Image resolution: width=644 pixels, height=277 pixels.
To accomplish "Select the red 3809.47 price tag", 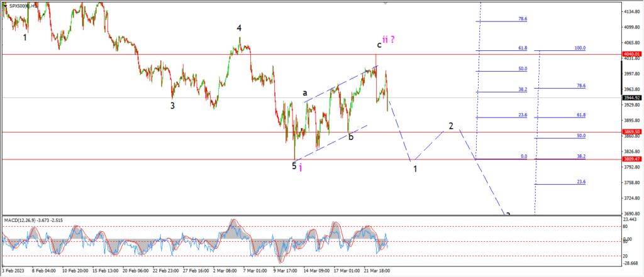I will click(x=631, y=159).
